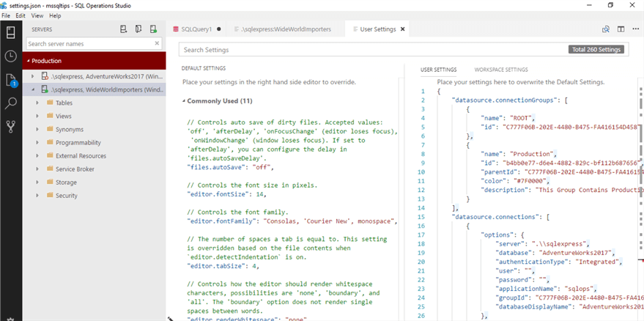Open Task History clock icon
The image size is (644, 321).
(x=11, y=56)
